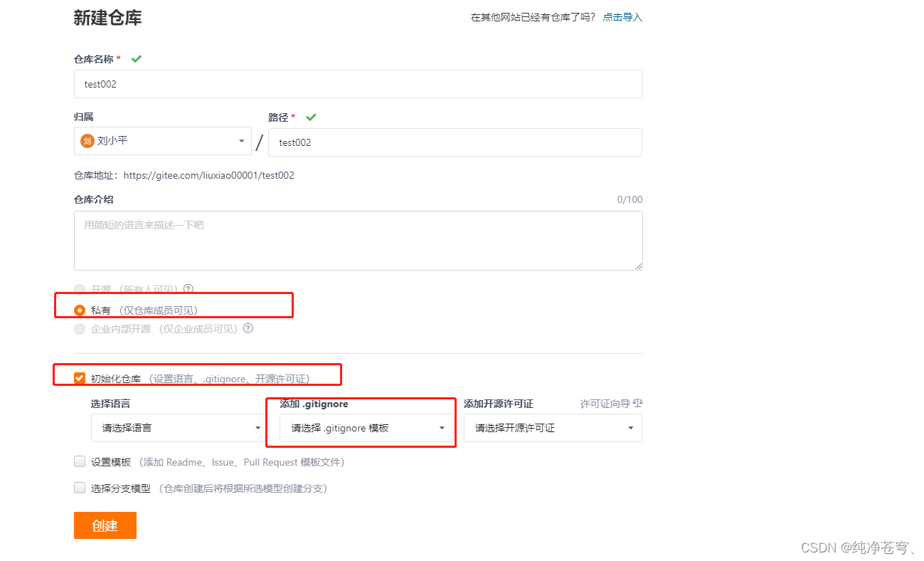Click the green checkmark beside 仓库名称

137,59
